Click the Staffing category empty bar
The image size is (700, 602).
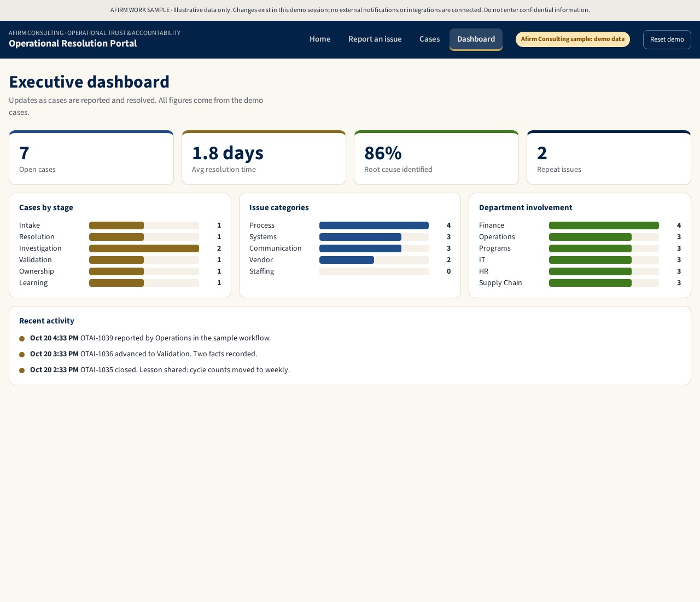(x=374, y=271)
